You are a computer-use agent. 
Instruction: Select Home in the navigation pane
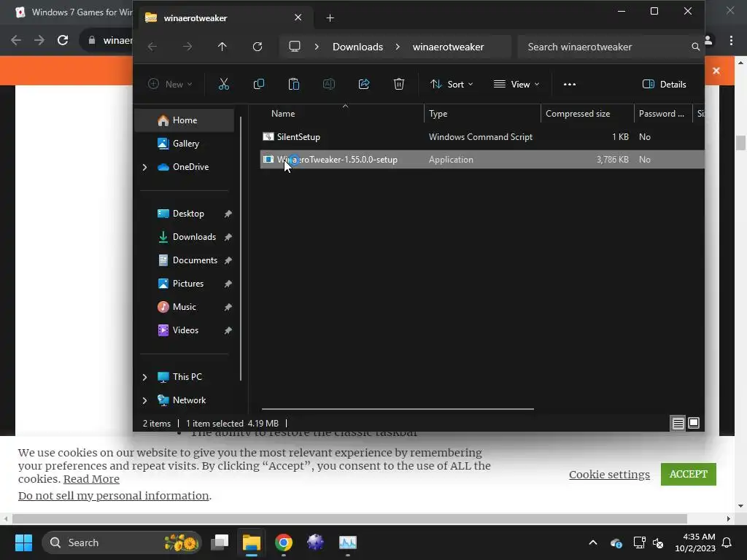coord(185,120)
